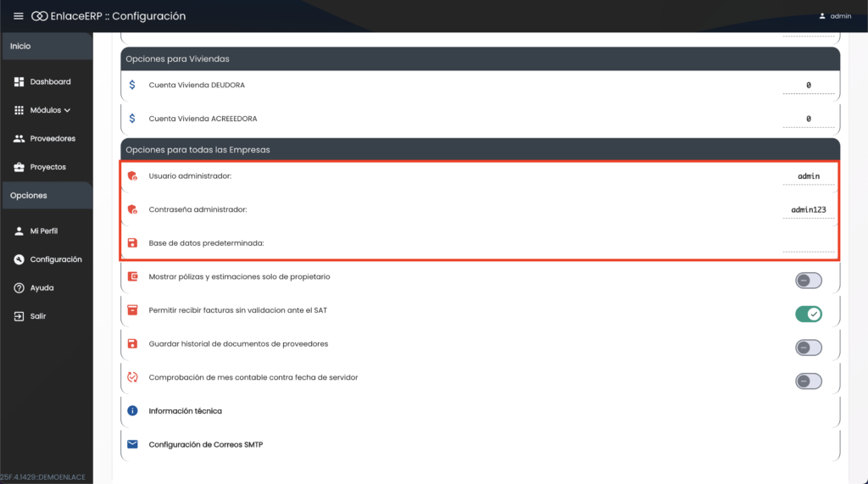This screenshot has height=484, width=868.
Task: Enable Guardar historial de documentos de proveedores
Action: [x=808, y=348]
